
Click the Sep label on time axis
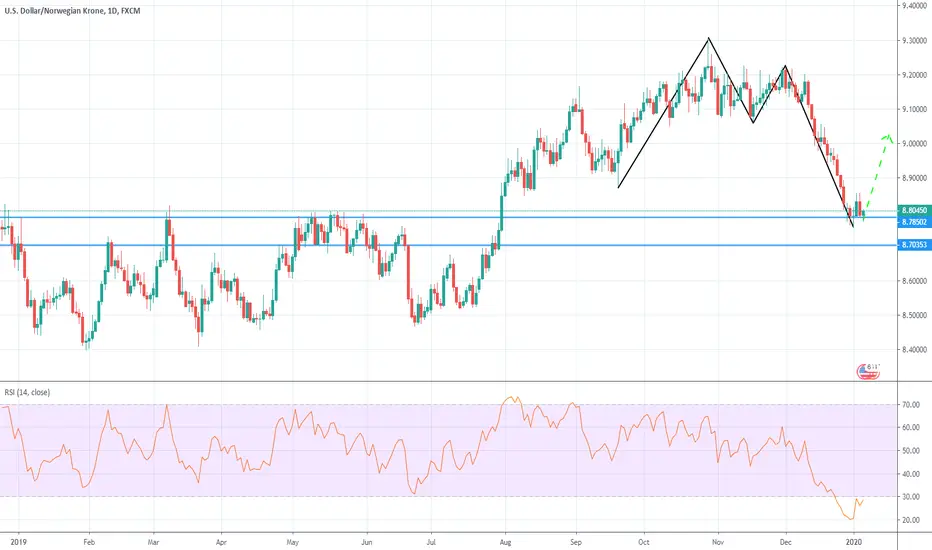point(575,542)
